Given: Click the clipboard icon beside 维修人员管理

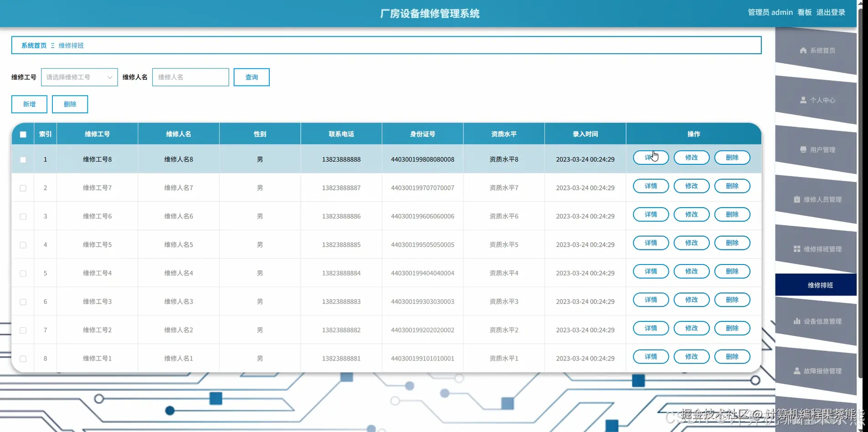Looking at the screenshot, I should 796,199.
